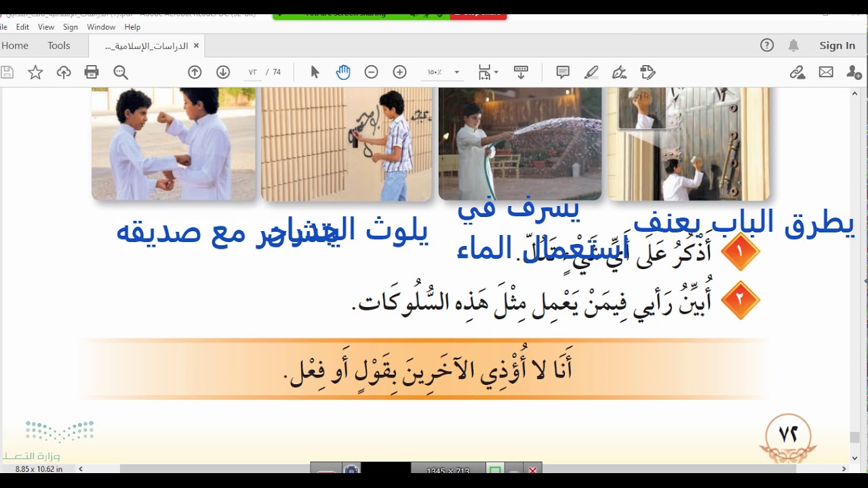Viewport: 868px width, 488px height.
Task: Add document to starred with star icon
Action: (35, 73)
